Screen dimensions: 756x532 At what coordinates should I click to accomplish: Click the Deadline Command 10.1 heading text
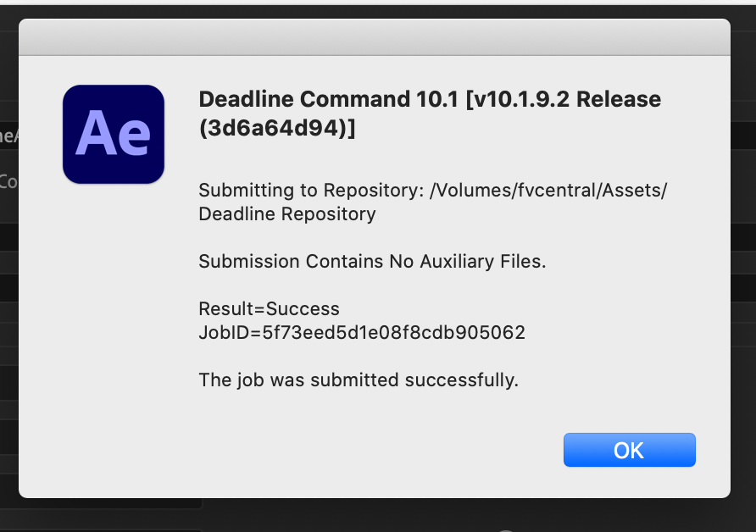coord(328,99)
